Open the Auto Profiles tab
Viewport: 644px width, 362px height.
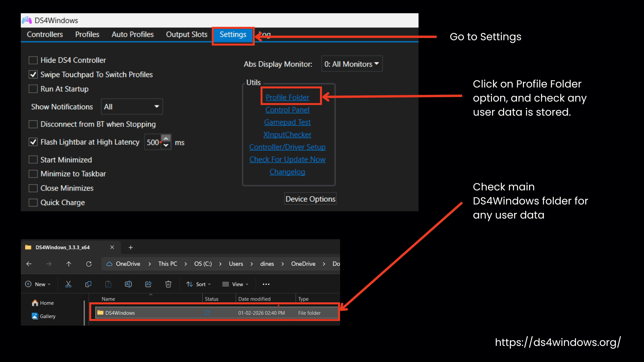[132, 35]
